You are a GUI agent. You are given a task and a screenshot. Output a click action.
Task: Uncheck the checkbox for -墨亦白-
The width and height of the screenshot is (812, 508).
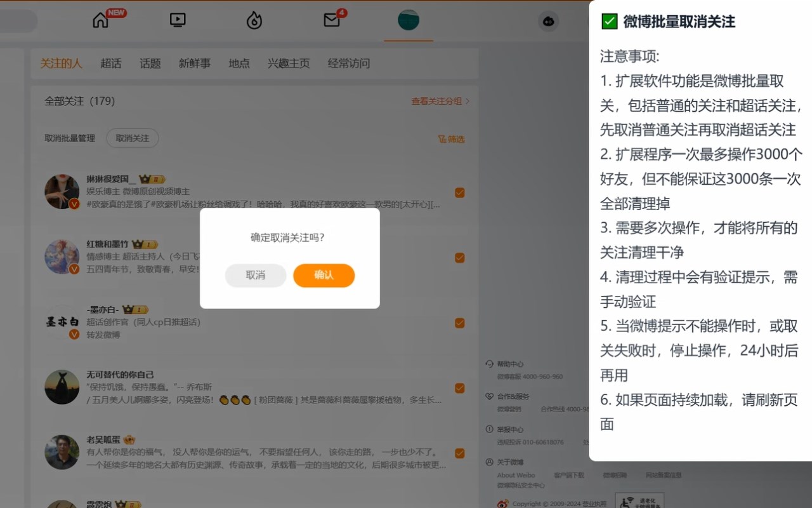[460, 323]
